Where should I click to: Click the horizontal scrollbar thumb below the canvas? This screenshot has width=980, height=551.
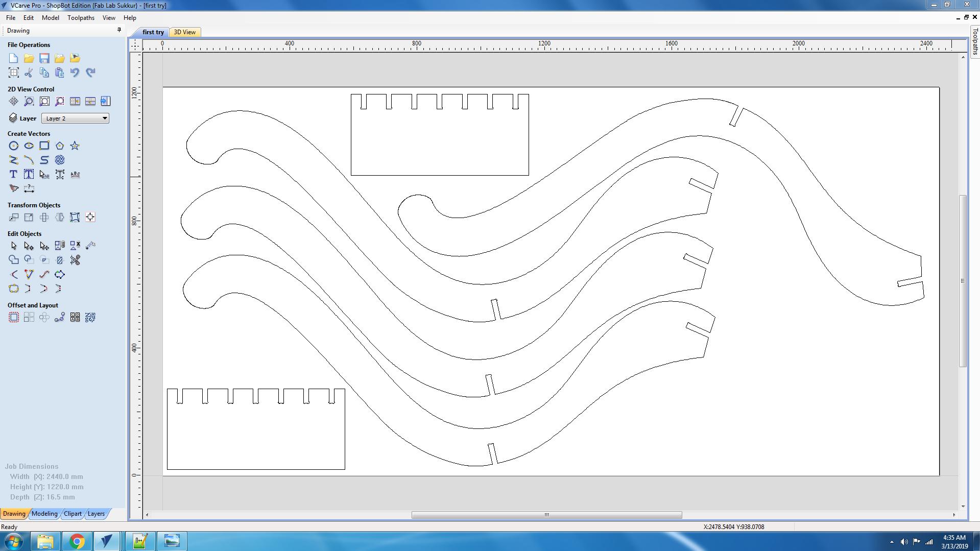pos(547,515)
